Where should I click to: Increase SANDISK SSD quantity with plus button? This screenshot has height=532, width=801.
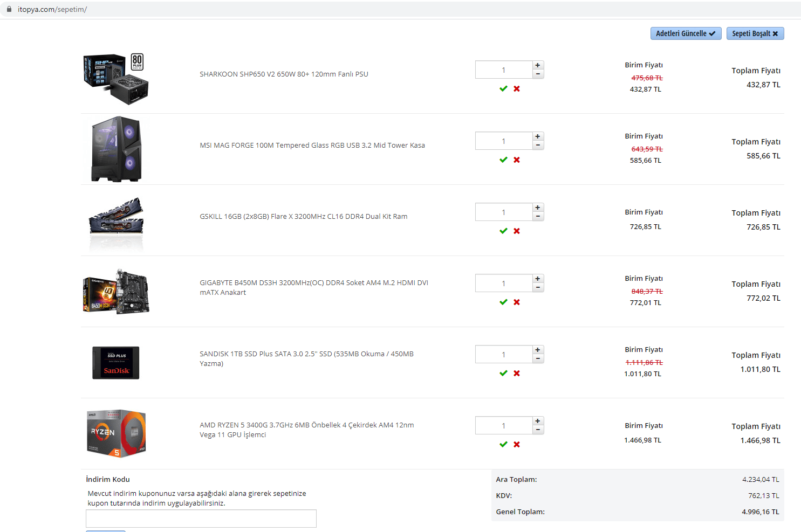coord(538,350)
